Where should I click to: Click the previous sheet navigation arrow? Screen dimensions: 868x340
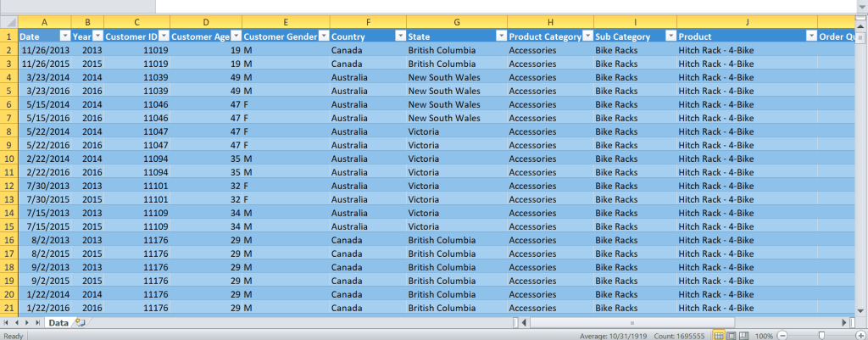[x=16, y=323]
